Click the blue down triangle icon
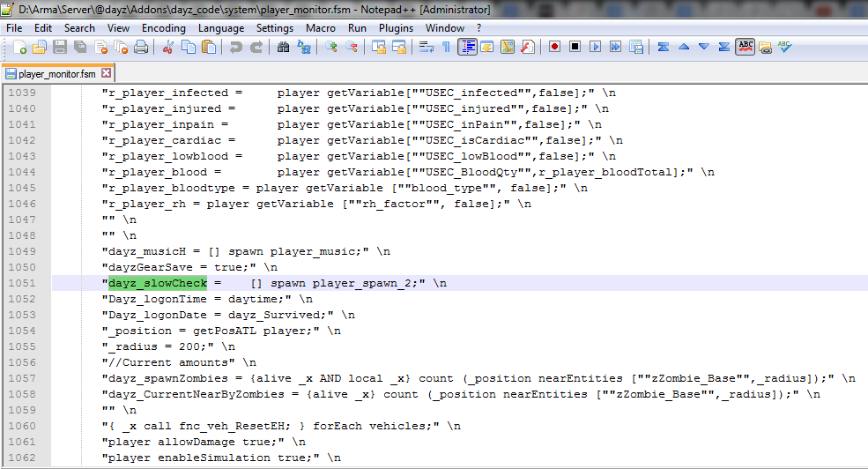The image size is (868, 469). click(703, 47)
